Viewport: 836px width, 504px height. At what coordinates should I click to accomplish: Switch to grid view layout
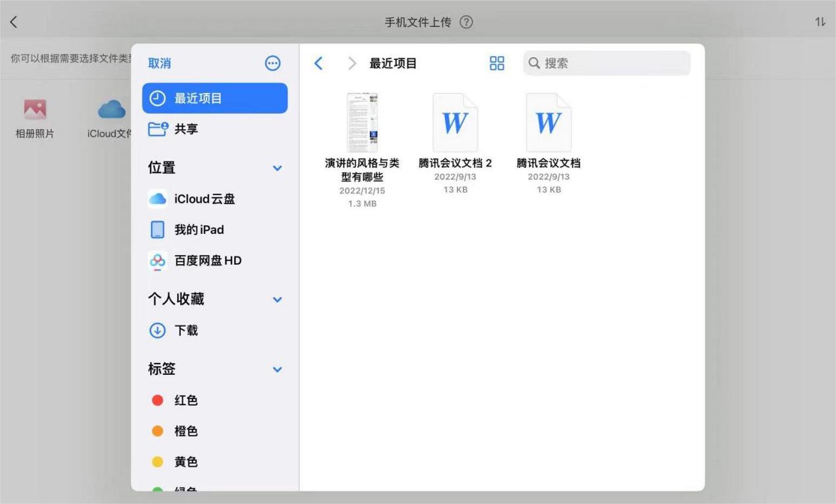point(496,63)
